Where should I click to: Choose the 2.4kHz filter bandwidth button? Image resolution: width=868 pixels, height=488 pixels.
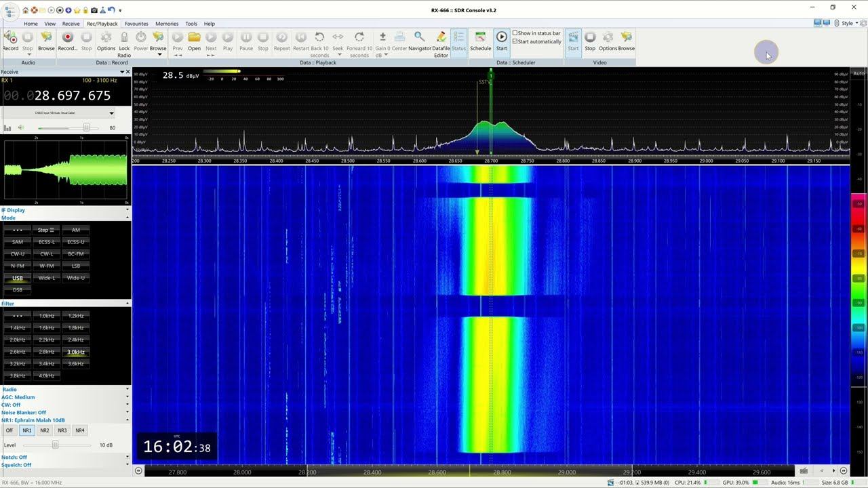(76, 340)
